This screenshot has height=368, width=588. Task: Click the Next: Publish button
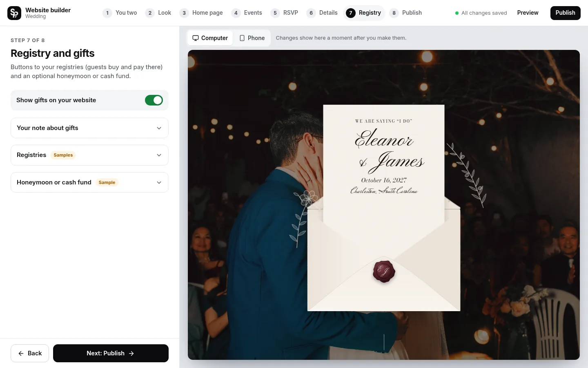(111, 353)
